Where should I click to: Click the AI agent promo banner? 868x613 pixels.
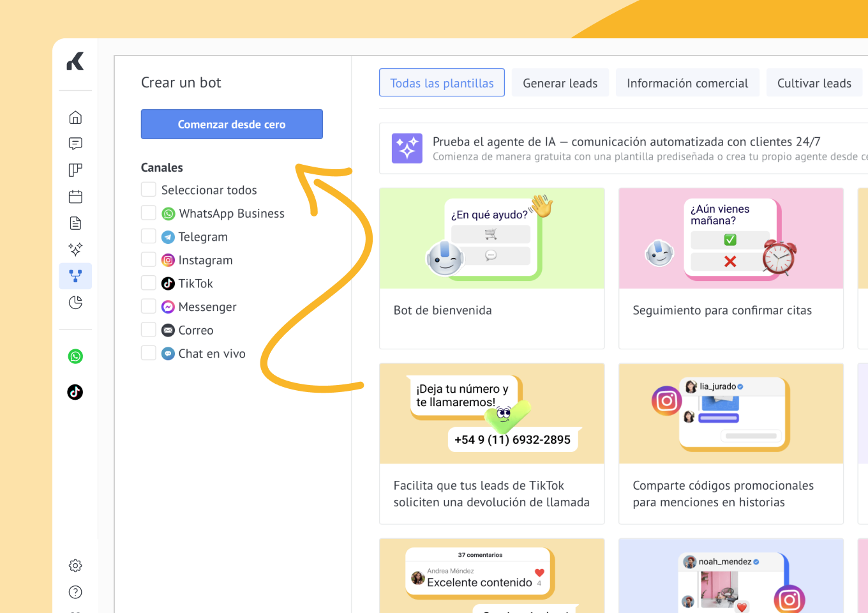[625, 148]
